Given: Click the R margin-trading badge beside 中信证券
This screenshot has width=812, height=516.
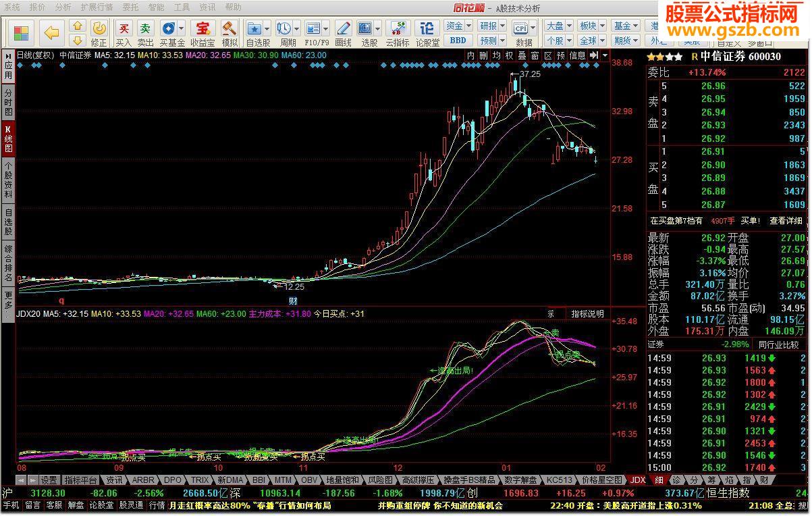Looking at the screenshot, I should coord(694,57).
